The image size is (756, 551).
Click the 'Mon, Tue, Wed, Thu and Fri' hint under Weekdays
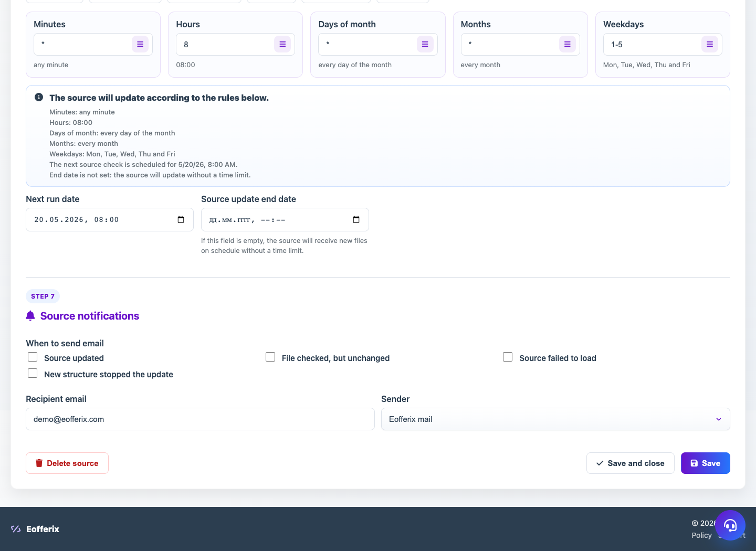coord(647,65)
